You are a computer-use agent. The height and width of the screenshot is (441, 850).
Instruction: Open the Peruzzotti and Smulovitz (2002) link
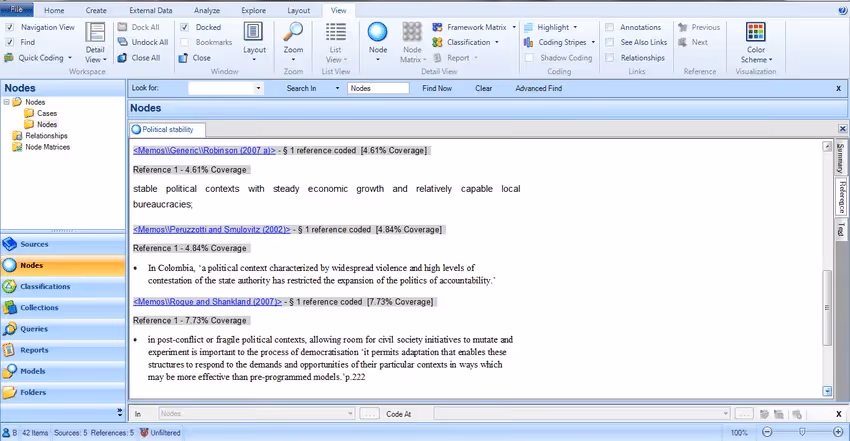[212, 230]
